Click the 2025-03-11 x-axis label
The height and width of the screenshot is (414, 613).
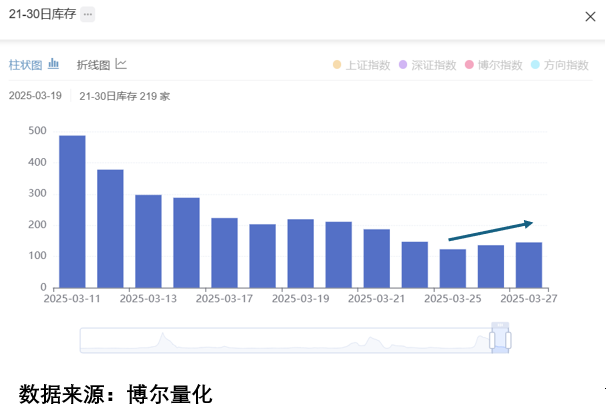click(x=72, y=299)
